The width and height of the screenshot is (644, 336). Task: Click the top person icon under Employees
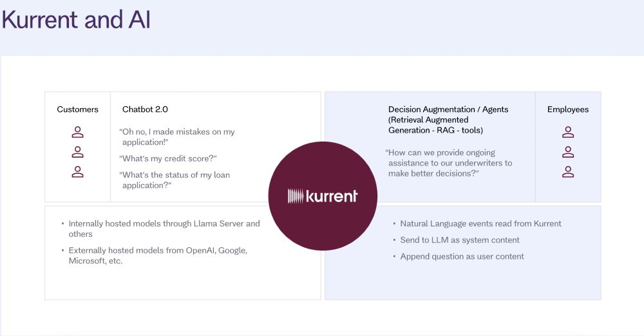568,132
